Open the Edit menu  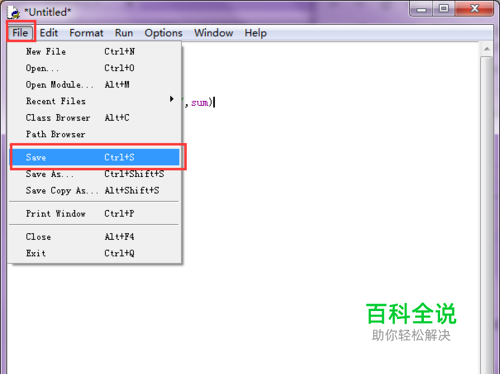pyautogui.click(x=49, y=33)
